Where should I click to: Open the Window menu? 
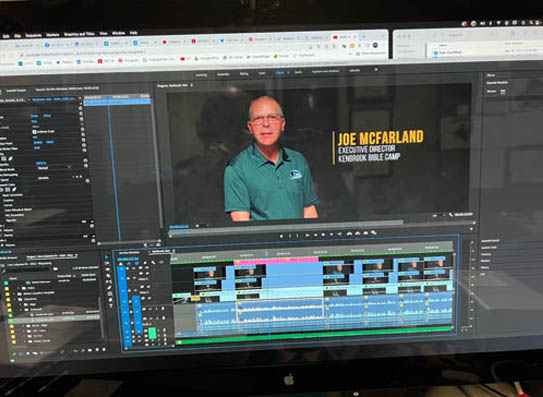click(x=118, y=34)
